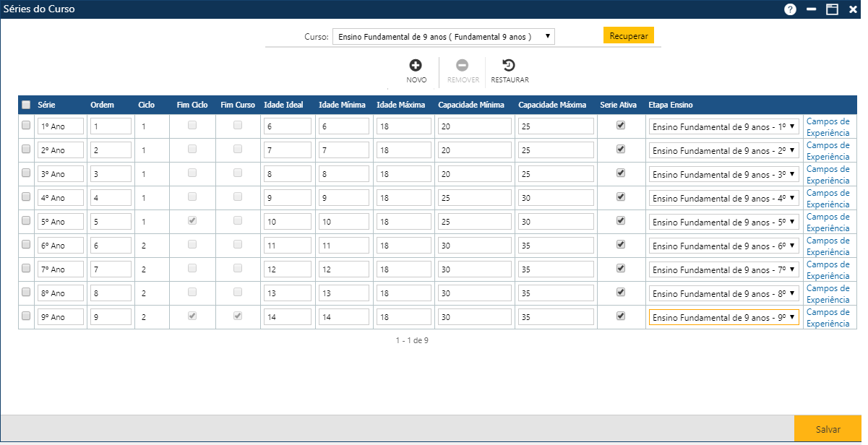Viewport: 868px width, 445px height.
Task: Maximize the Séries do Curso window
Action: (832, 9)
